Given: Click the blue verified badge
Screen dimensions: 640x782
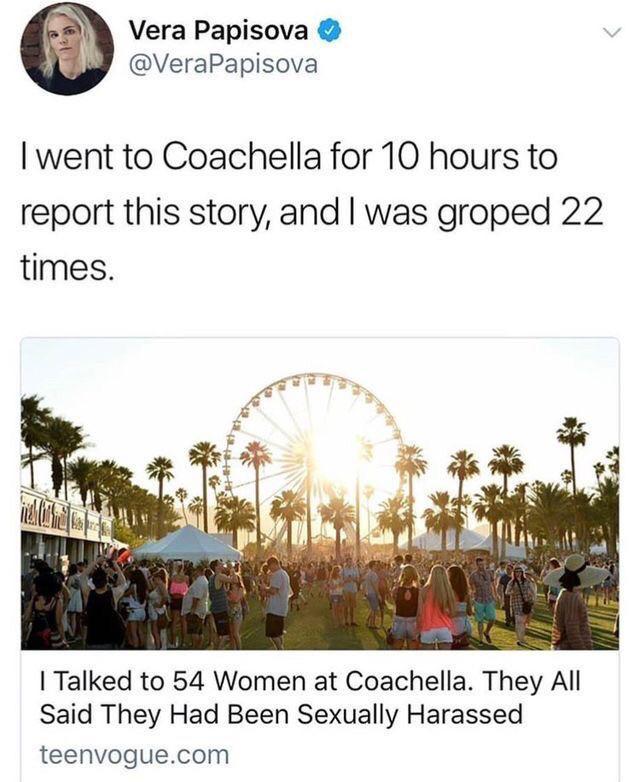Looking at the screenshot, I should (328, 32).
